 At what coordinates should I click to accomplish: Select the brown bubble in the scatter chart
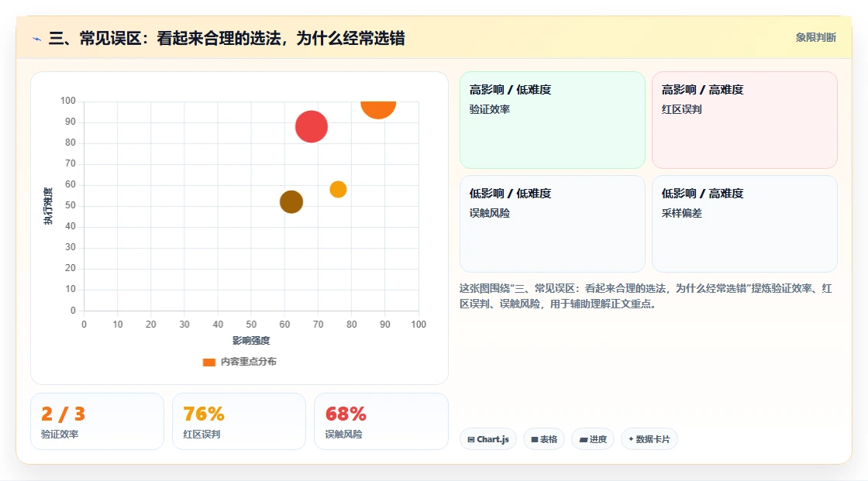pos(291,202)
